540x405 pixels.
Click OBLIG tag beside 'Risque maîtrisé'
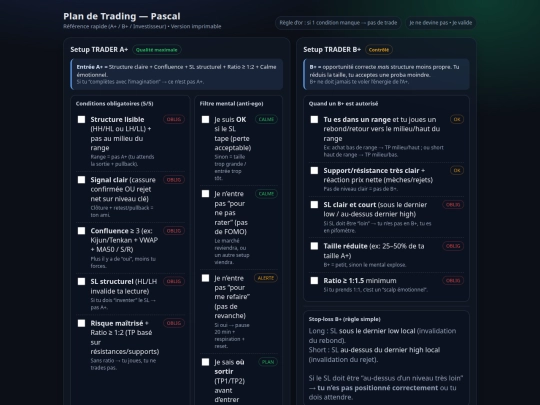pyautogui.click(x=174, y=323)
